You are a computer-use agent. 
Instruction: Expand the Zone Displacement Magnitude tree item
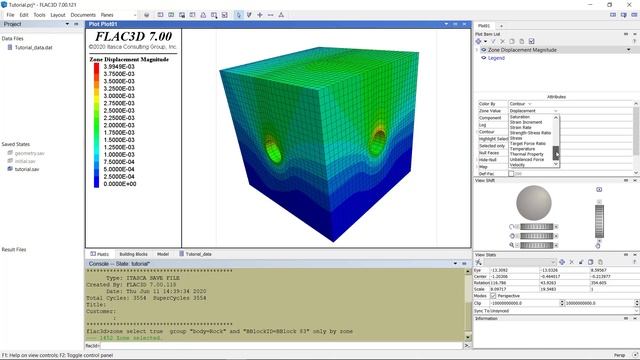[x=477, y=50]
